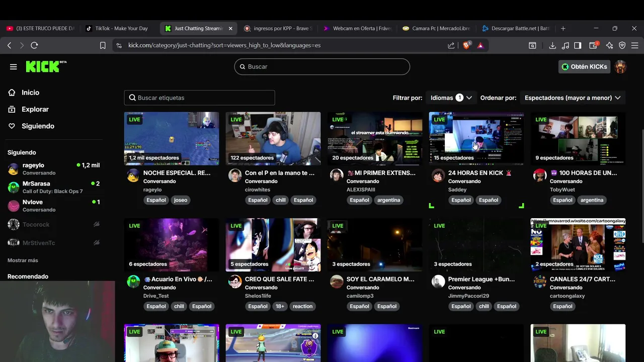Reload the page

click(x=34, y=45)
